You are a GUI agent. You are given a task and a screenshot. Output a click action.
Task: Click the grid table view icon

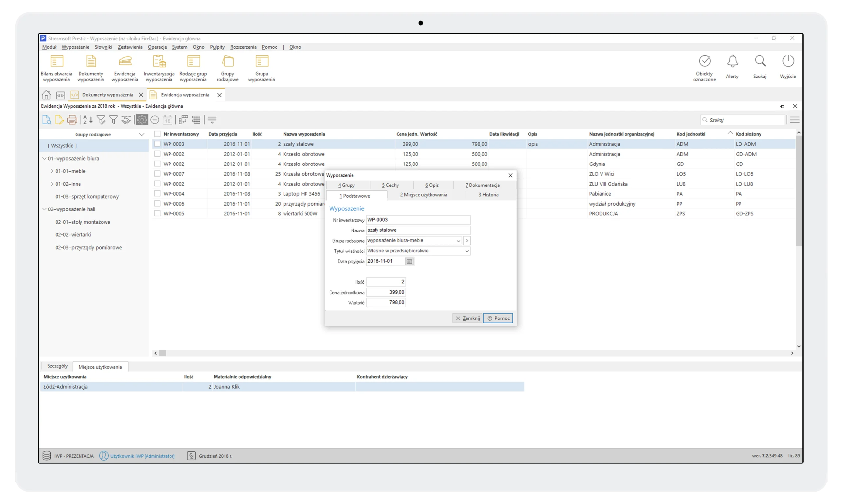click(x=196, y=120)
